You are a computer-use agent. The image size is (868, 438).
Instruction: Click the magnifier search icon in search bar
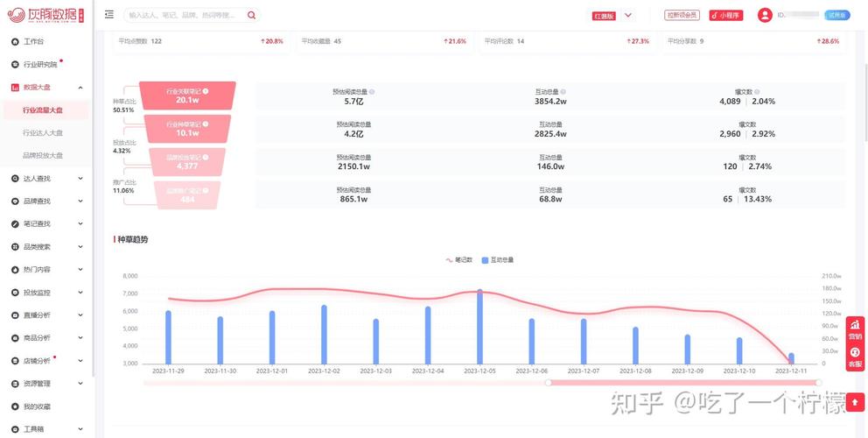point(251,15)
